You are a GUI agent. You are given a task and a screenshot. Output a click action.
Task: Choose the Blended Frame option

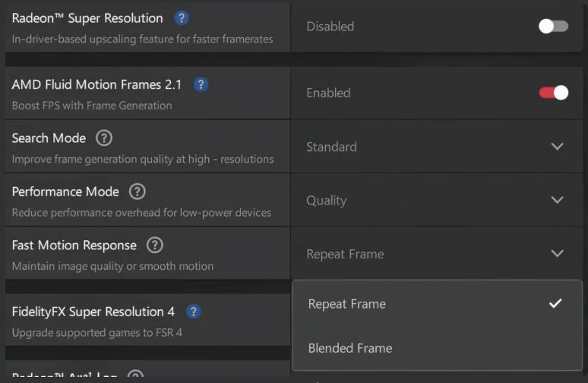pos(350,348)
